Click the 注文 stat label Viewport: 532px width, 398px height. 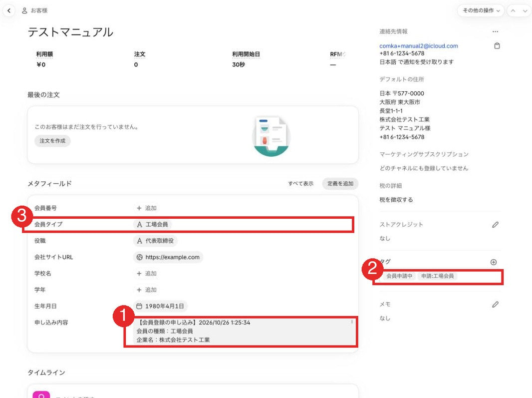pyautogui.click(x=139, y=54)
